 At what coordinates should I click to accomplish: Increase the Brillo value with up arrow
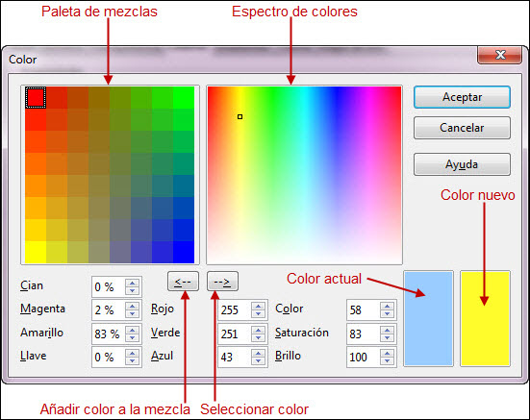[x=387, y=353]
